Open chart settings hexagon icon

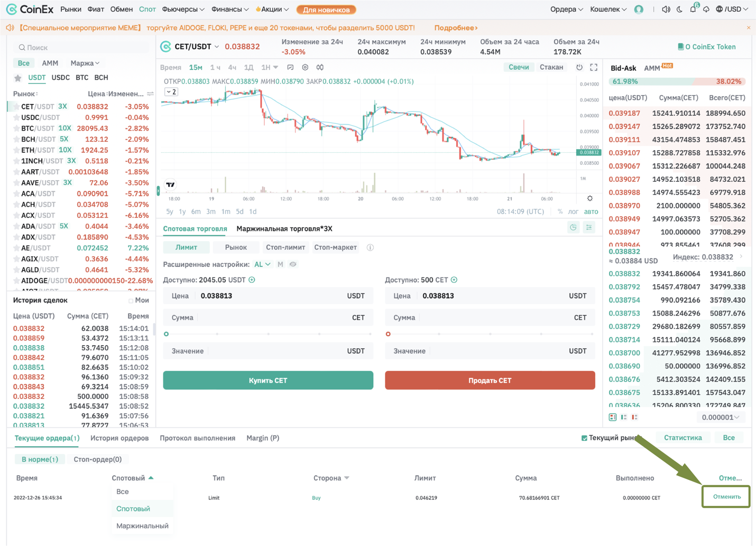[305, 67]
